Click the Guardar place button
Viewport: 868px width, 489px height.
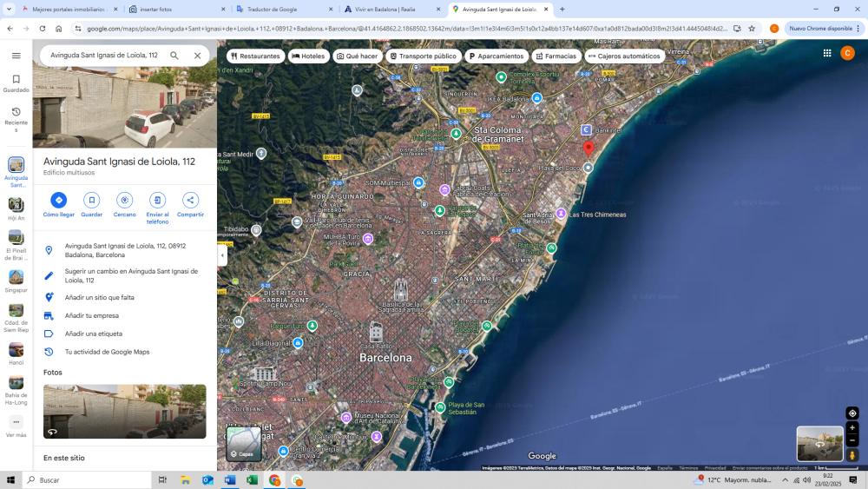point(92,205)
